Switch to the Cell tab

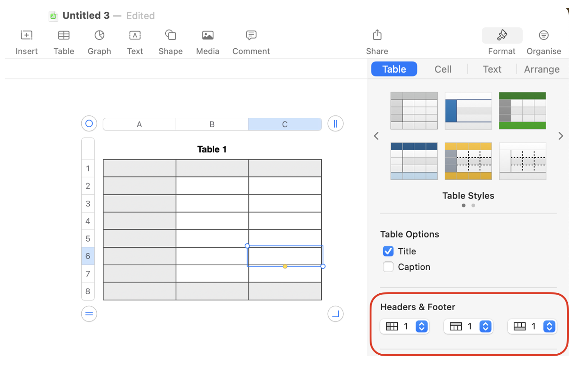[443, 69]
